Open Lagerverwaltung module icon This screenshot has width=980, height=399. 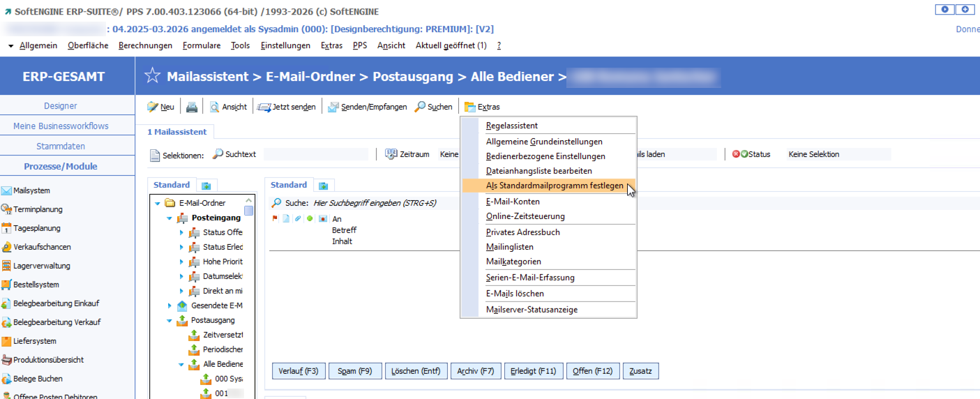7,266
